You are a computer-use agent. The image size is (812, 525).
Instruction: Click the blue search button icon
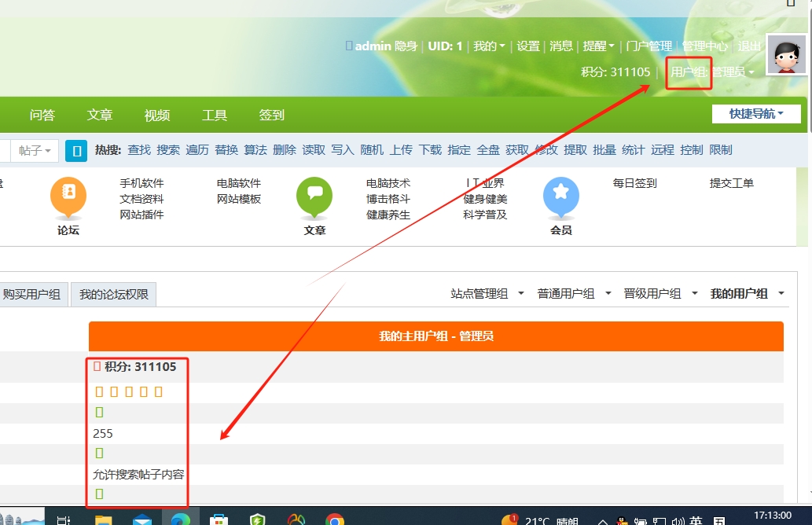(76, 150)
